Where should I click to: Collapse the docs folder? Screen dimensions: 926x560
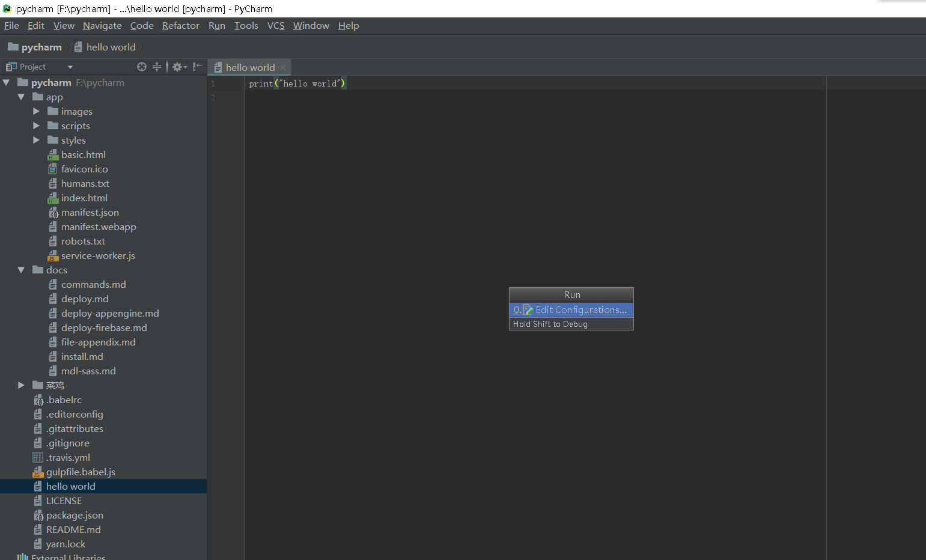click(21, 270)
